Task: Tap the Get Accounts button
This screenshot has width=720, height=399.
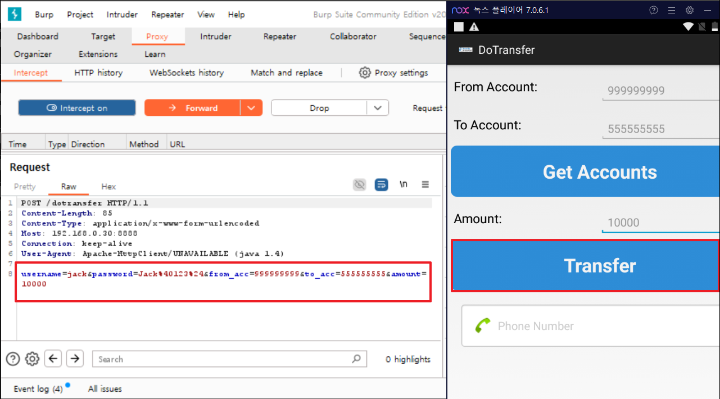Action: pyautogui.click(x=585, y=172)
